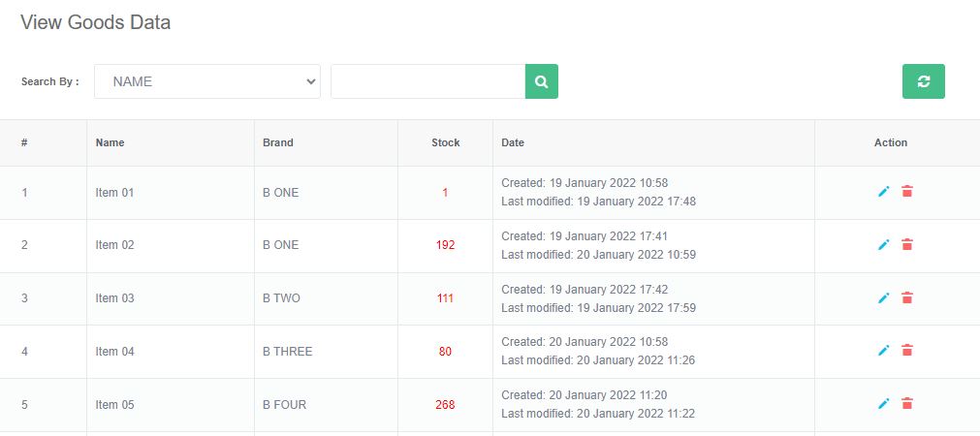Viewport: 980px width, 436px height.
Task: Click the pencil icon for Item 05
Action: click(883, 404)
